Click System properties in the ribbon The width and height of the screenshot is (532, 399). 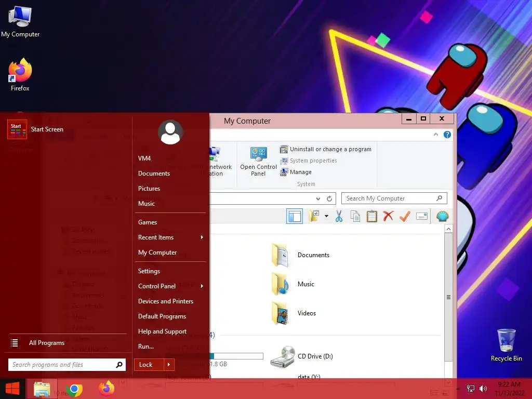[x=313, y=161]
